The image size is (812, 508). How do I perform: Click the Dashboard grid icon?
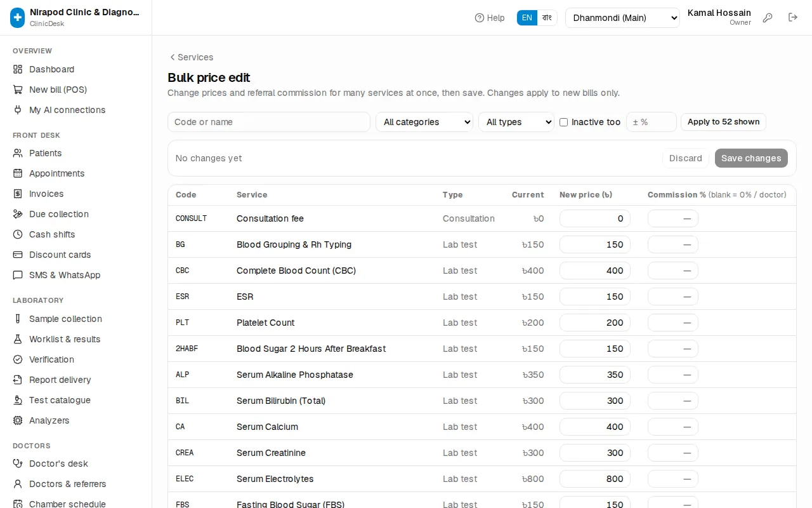(x=18, y=69)
